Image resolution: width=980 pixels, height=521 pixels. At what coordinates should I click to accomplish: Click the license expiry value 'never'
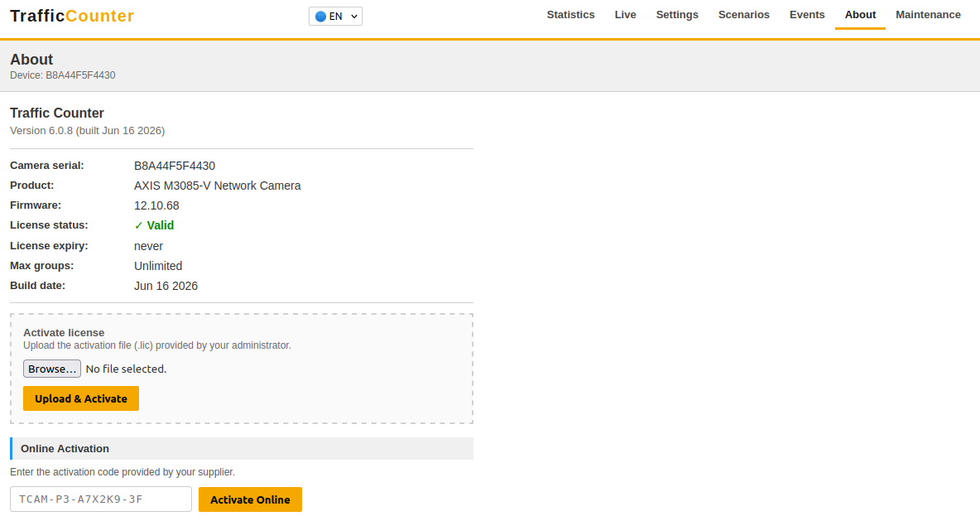(148, 246)
